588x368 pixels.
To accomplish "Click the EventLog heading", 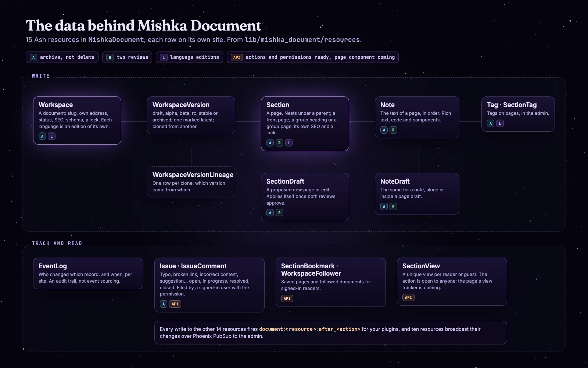I will 53,266.
